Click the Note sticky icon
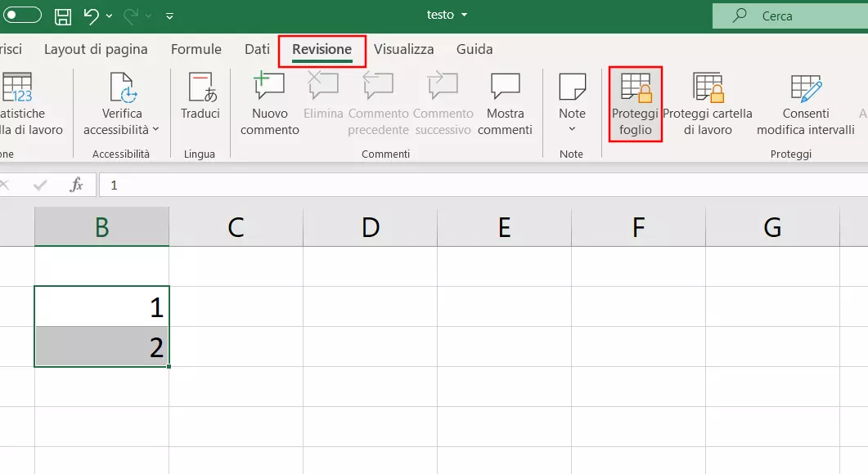The height and width of the screenshot is (474, 868). coord(573,87)
